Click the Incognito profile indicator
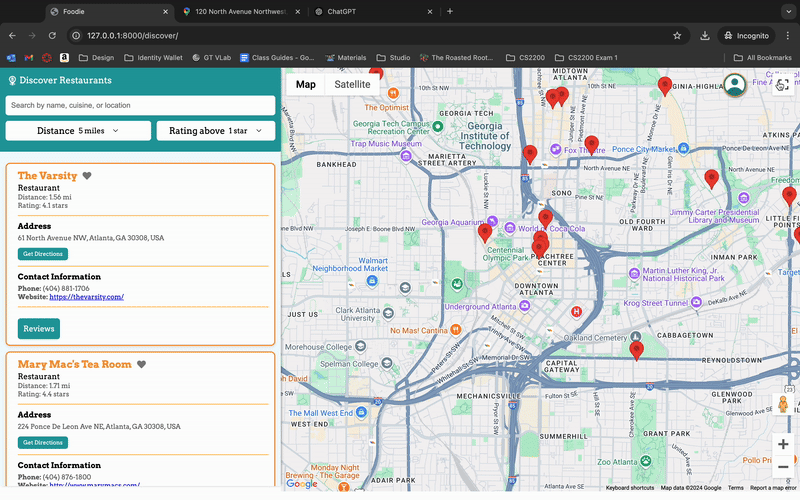 point(747,35)
